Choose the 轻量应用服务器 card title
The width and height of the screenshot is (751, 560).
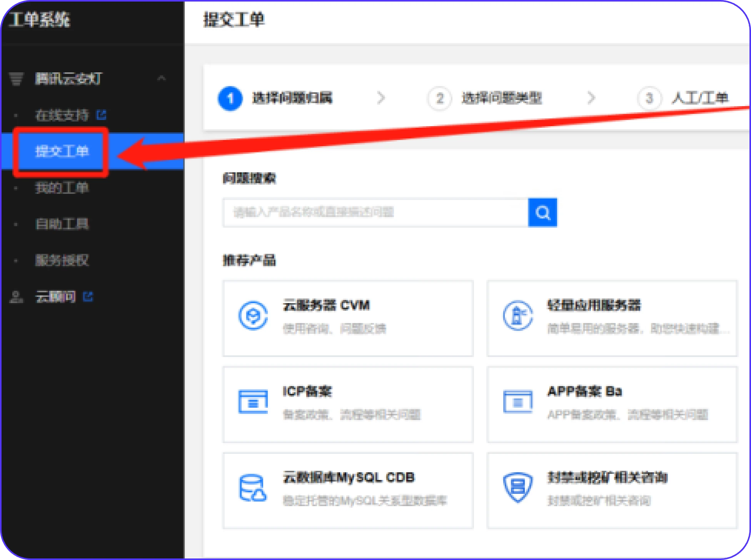point(594,305)
